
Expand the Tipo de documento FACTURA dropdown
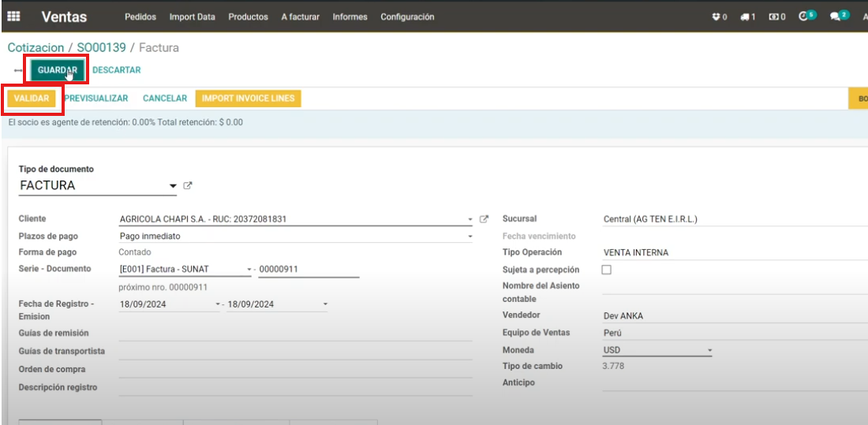(173, 186)
